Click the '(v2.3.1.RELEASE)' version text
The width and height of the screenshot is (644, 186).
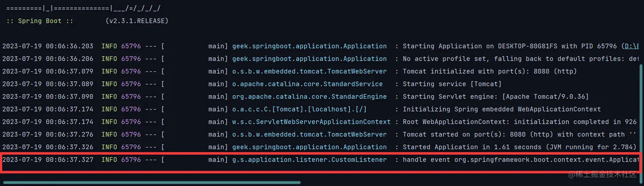click(x=137, y=21)
